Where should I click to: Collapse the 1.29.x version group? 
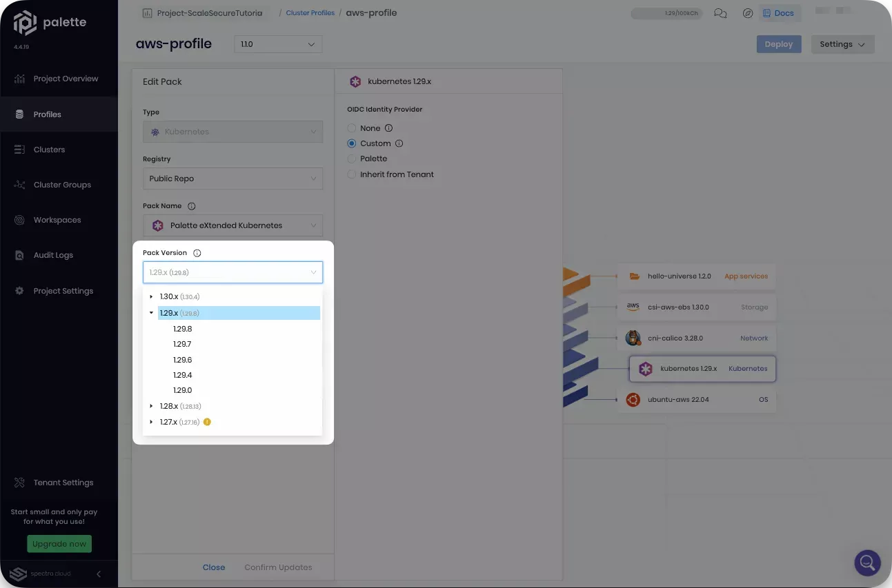coord(152,312)
